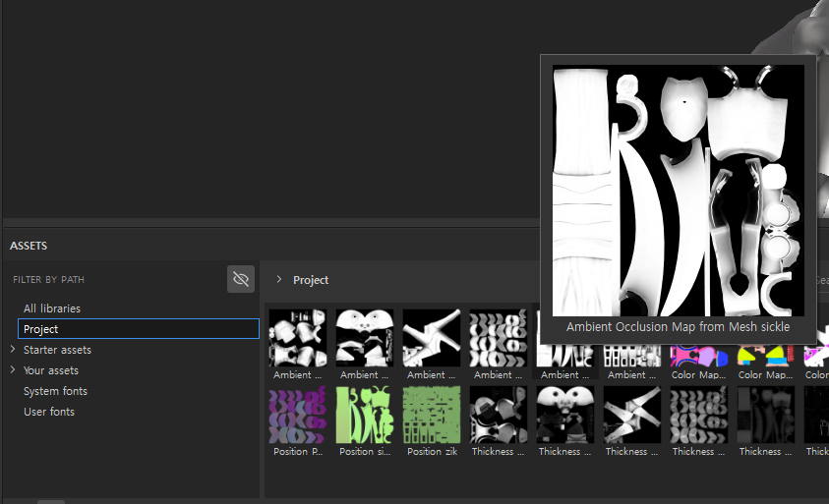Select the first Thickness map thumbnail
The height and width of the screenshot is (504, 829).
pos(499,415)
